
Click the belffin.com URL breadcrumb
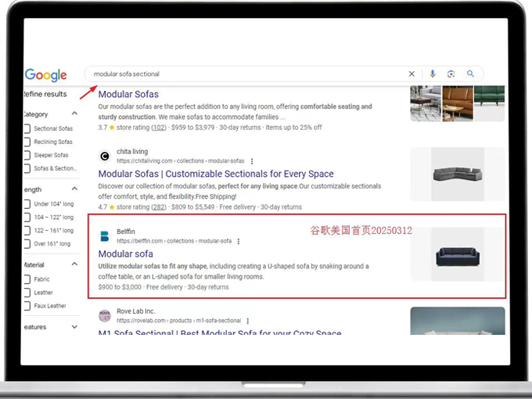(x=174, y=241)
